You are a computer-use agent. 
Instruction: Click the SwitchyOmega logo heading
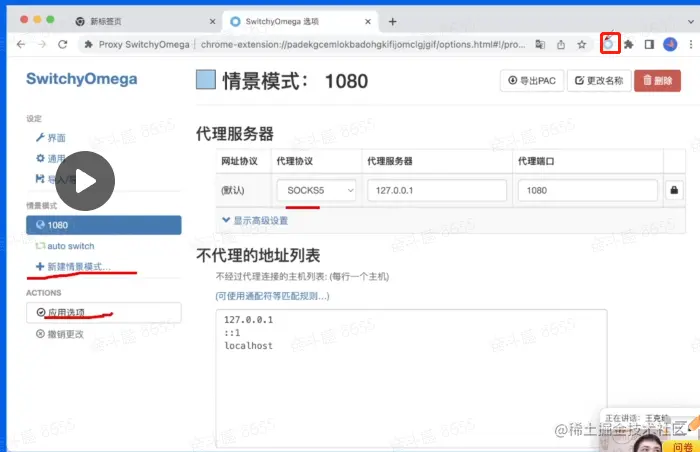point(82,79)
